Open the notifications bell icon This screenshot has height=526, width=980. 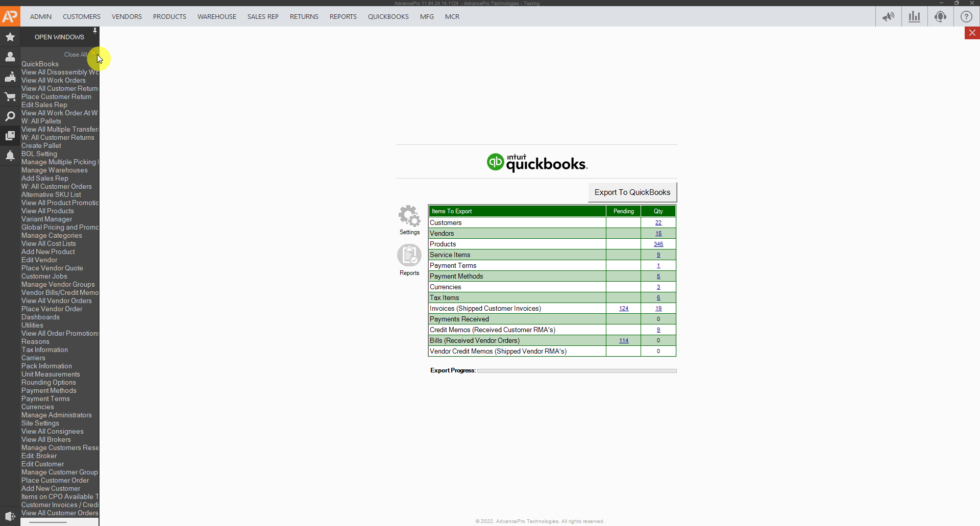coord(10,156)
